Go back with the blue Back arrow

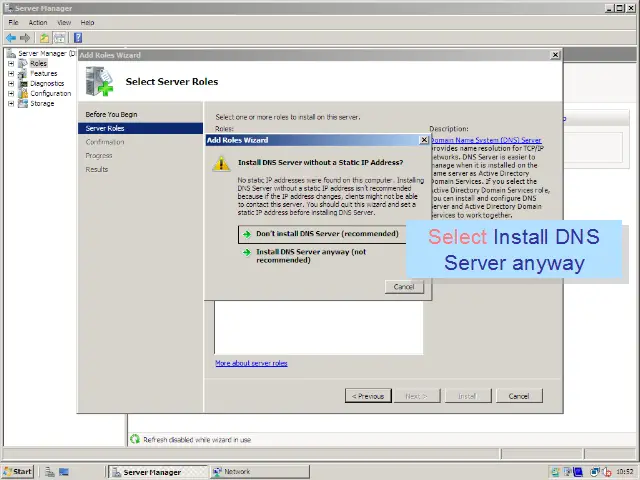[x=11, y=38]
